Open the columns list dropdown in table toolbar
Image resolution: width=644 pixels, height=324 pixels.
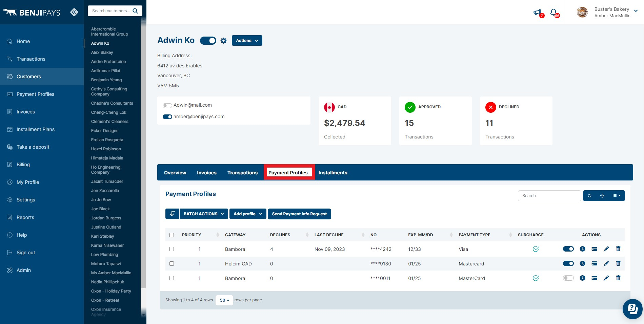point(617,196)
